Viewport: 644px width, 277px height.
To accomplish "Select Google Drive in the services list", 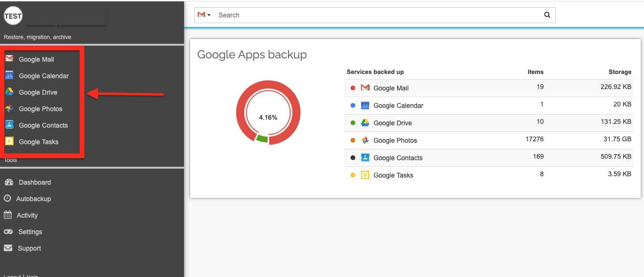I will point(392,123).
